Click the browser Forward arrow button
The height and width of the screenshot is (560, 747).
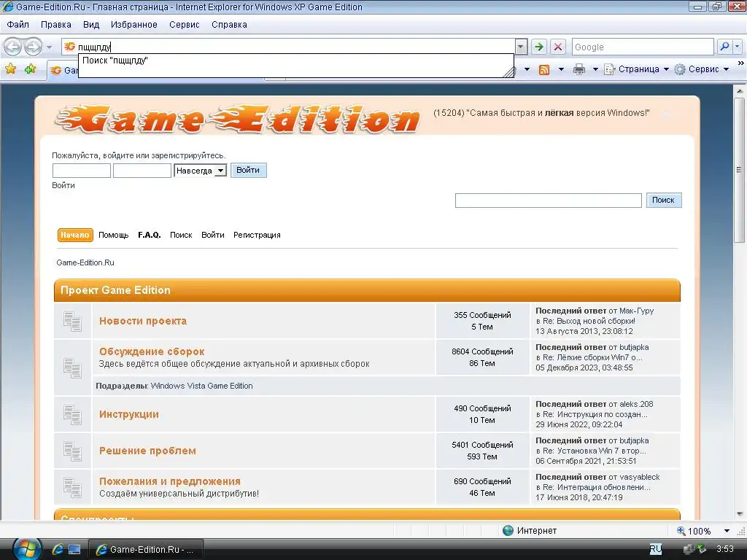(33, 47)
